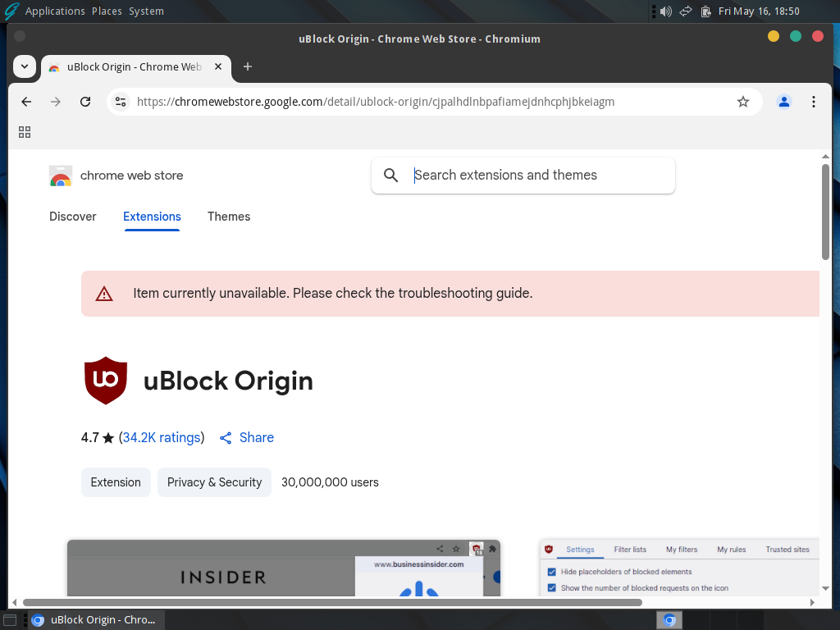Click the share icon next to Share
This screenshot has width=840, height=630.
226,438
